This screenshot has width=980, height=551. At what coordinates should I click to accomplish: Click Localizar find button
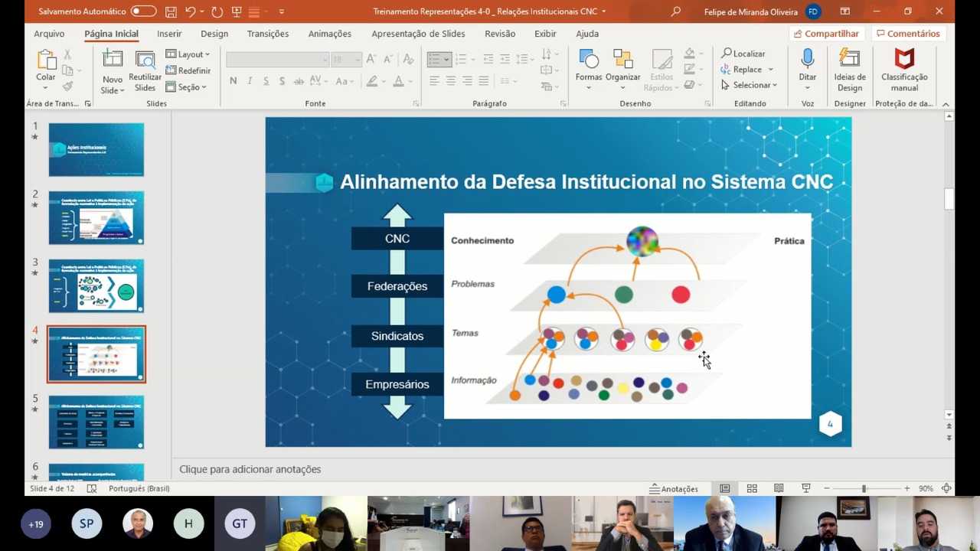tap(743, 54)
